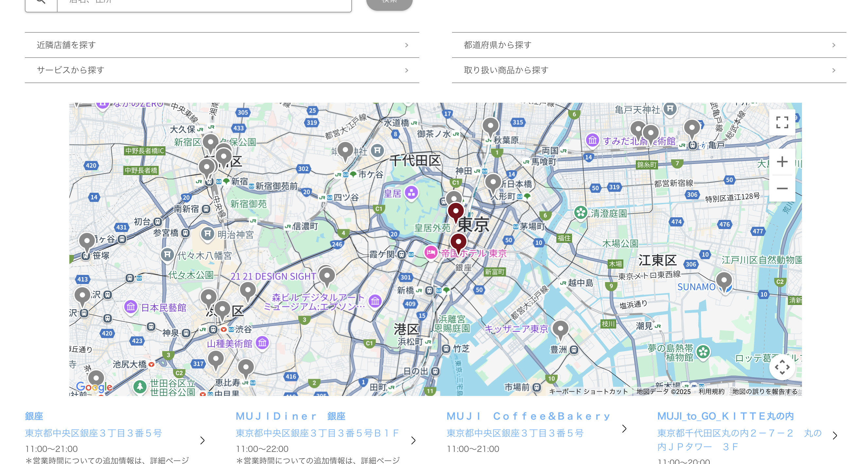This screenshot has width=868, height=464.
Task: Zoom in on the map with the plus control
Action: (782, 163)
